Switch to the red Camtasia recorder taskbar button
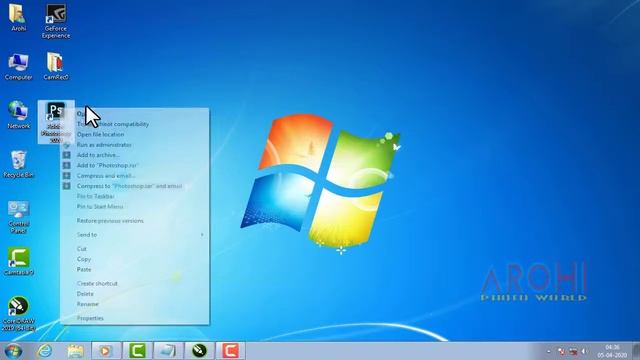The width and height of the screenshot is (640, 360). pyautogui.click(x=231, y=351)
